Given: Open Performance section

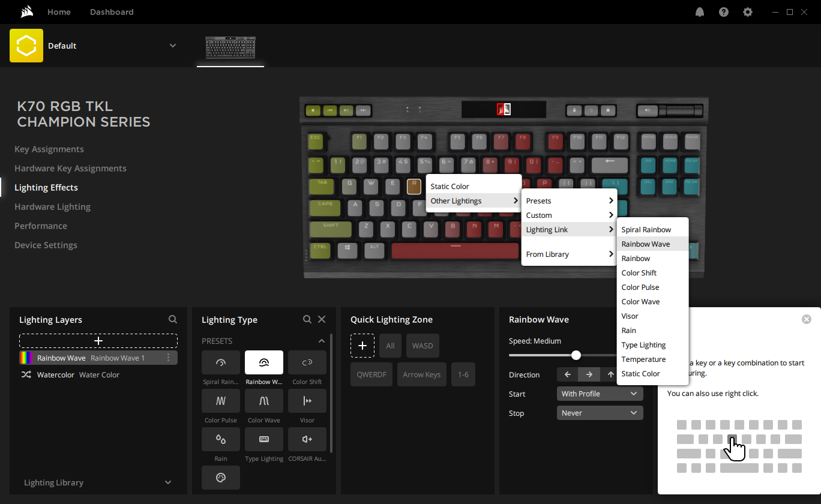Looking at the screenshot, I should (x=41, y=226).
